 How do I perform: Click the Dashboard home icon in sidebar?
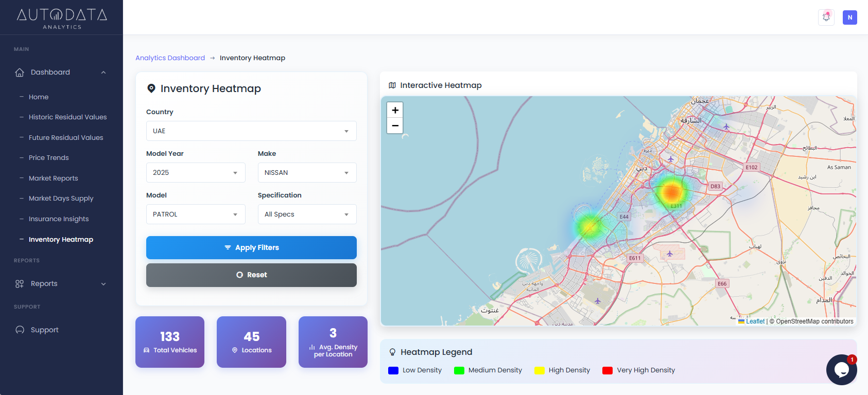20,73
